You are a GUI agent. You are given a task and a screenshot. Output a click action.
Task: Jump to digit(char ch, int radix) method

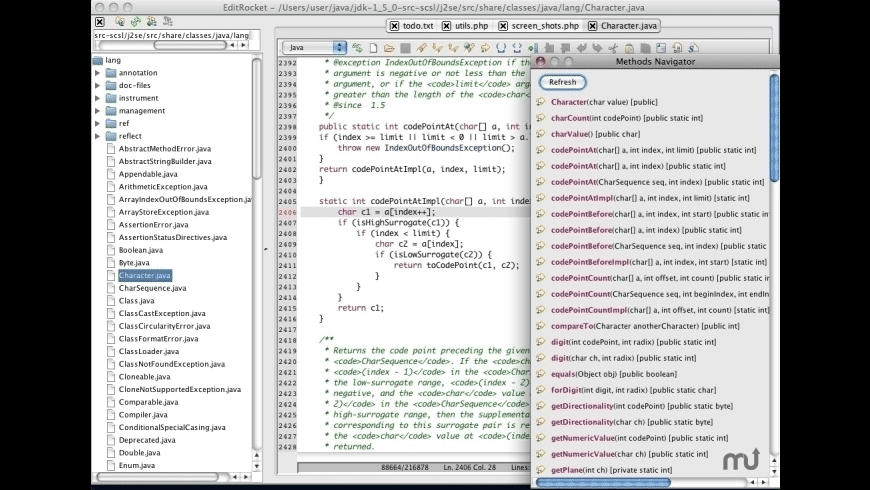[x=623, y=358]
